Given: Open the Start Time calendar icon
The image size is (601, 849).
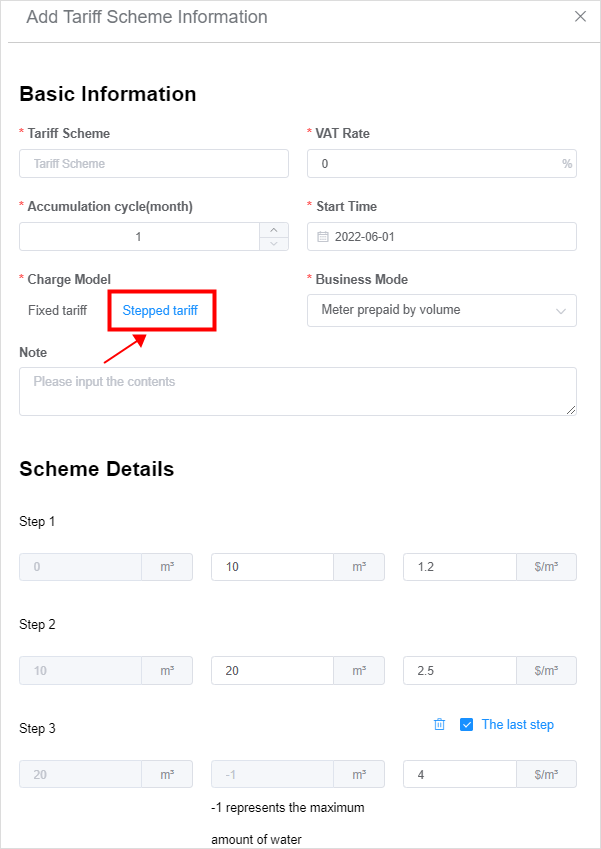Looking at the screenshot, I should click(323, 237).
